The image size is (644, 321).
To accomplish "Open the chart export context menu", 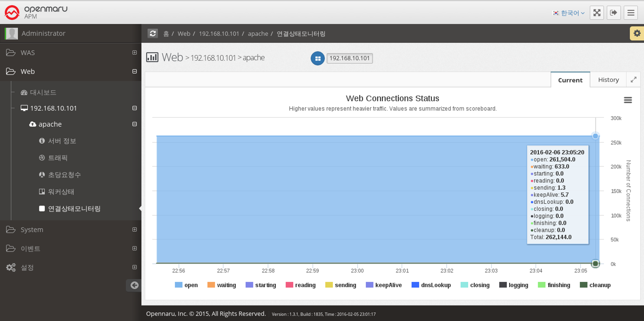I will tap(628, 100).
